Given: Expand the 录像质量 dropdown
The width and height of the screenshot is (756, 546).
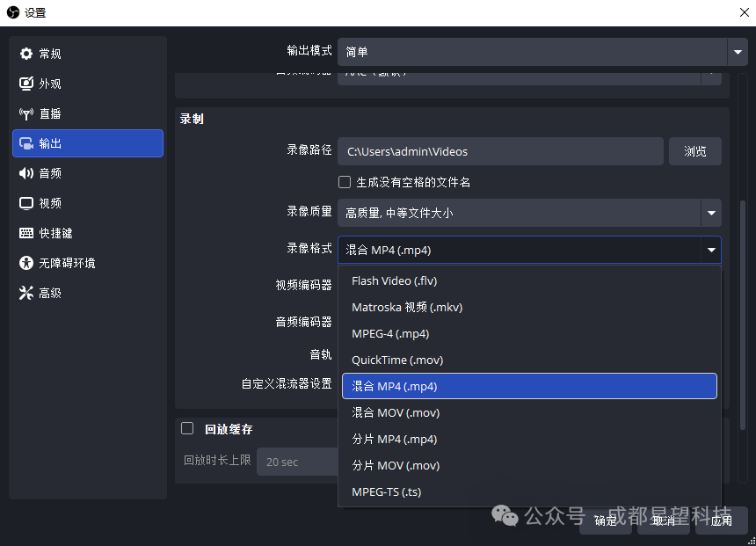Looking at the screenshot, I should pyautogui.click(x=529, y=213).
